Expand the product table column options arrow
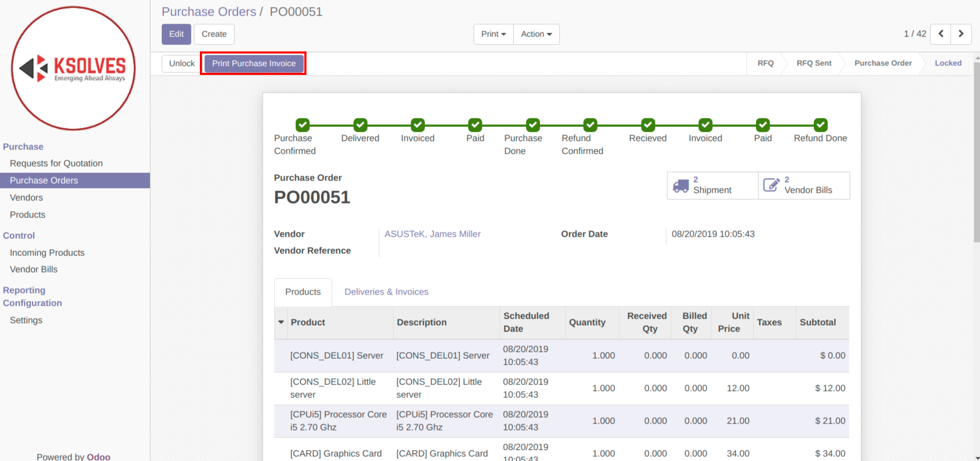 pos(281,322)
